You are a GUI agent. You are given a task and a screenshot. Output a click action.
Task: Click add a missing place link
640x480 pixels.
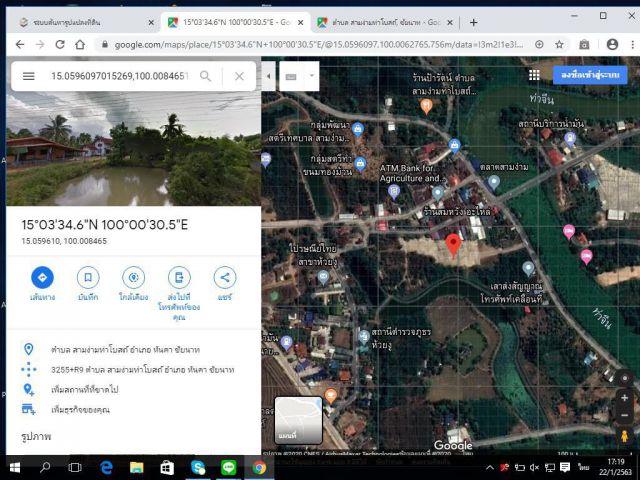tap(133, 390)
